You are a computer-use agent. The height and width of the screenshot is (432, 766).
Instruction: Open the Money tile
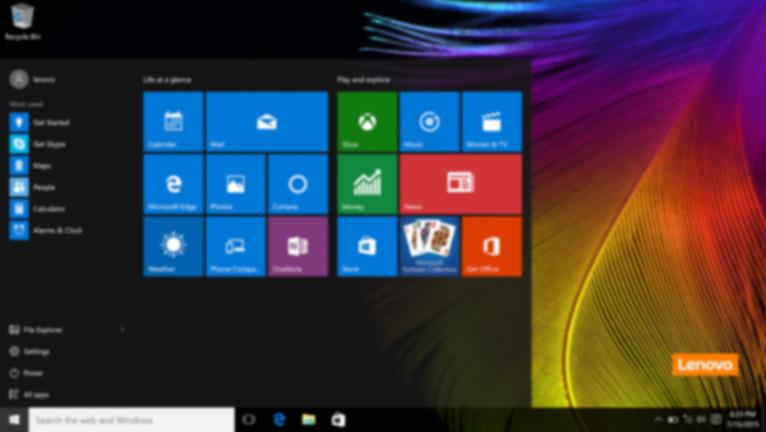(x=367, y=184)
